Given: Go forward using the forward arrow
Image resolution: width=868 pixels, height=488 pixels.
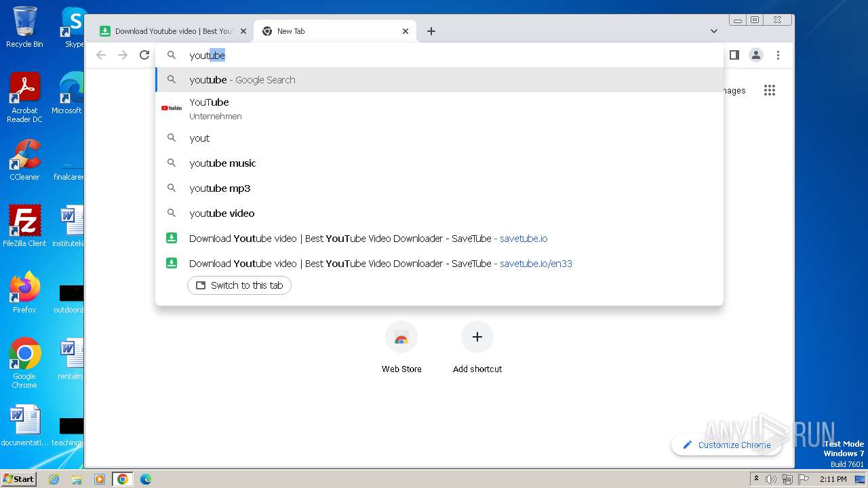Looking at the screenshot, I should (123, 55).
